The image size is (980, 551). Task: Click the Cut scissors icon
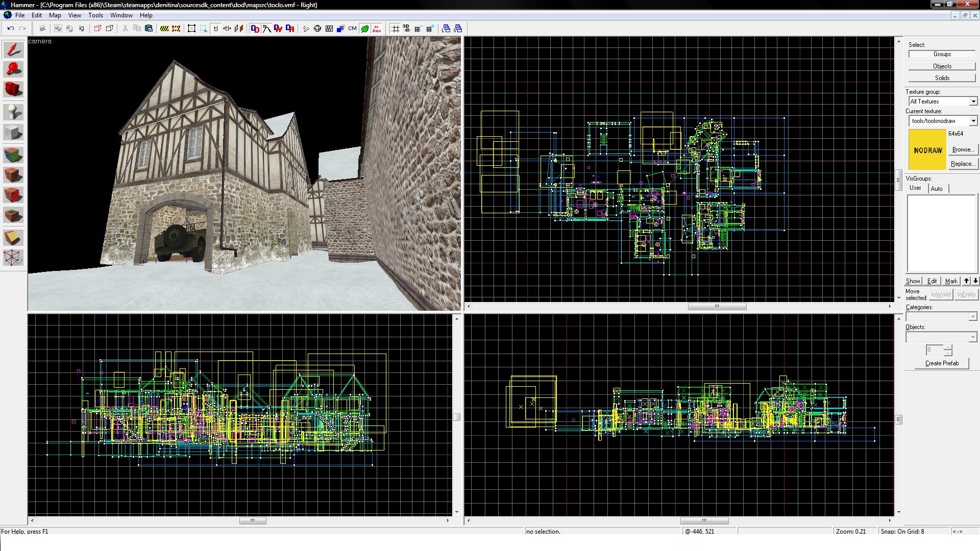pos(125,29)
